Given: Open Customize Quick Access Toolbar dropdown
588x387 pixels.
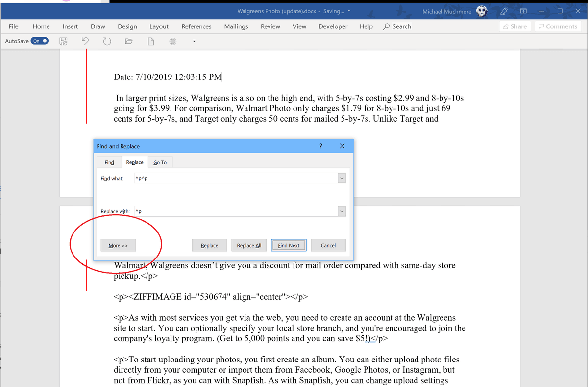Looking at the screenshot, I should click(x=194, y=41).
